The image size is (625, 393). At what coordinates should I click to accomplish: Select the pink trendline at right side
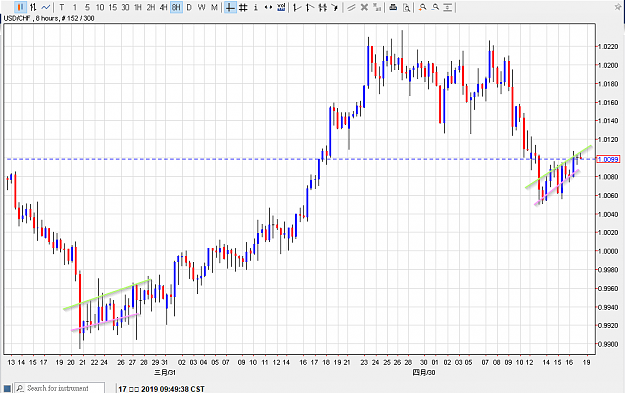pos(557,187)
